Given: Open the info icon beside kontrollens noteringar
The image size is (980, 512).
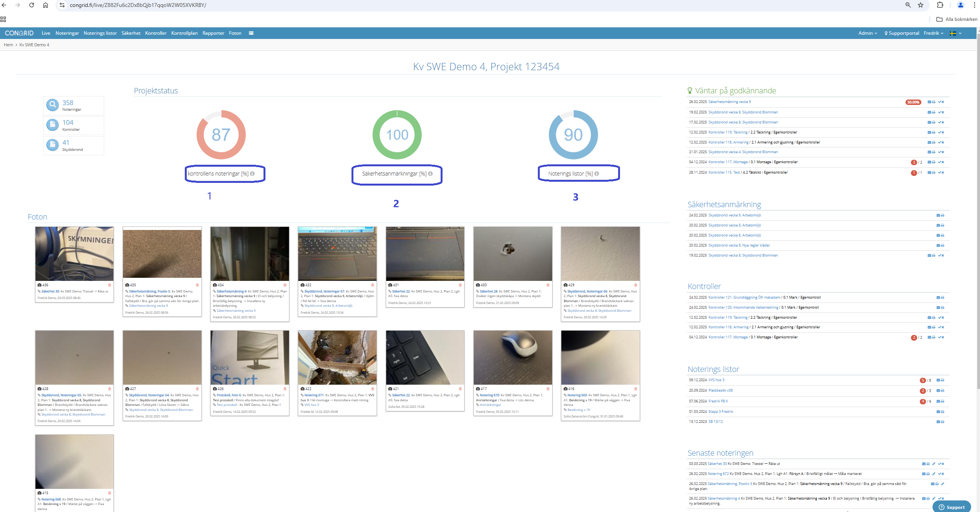Looking at the screenshot, I should click(x=252, y=174).
